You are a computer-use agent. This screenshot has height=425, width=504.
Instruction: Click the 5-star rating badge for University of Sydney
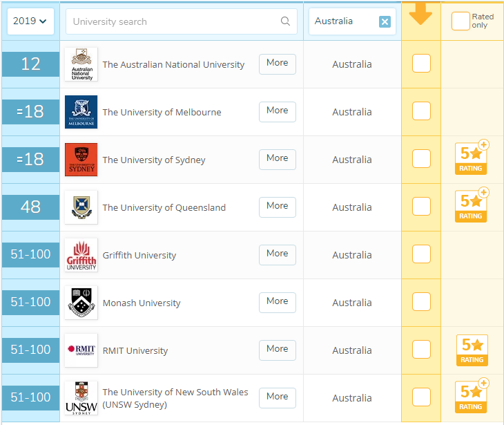tap(472, 160)
